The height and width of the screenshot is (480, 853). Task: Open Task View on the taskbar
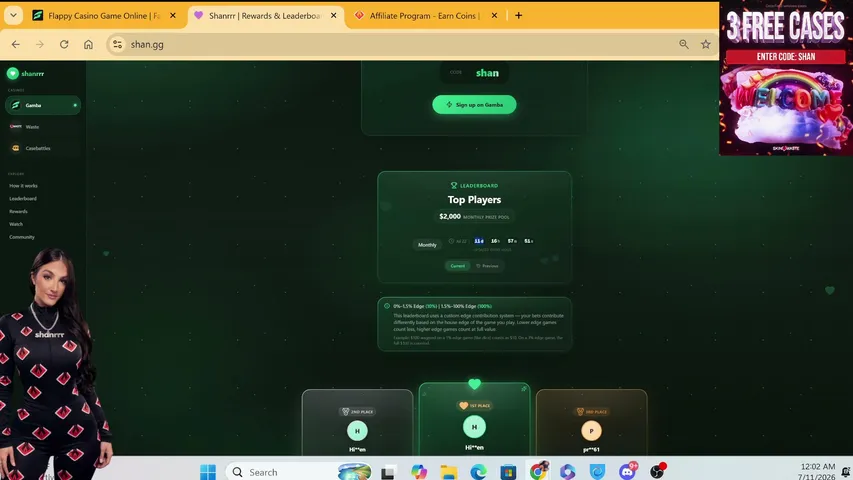pyautogui.click(x=387, y=472)
